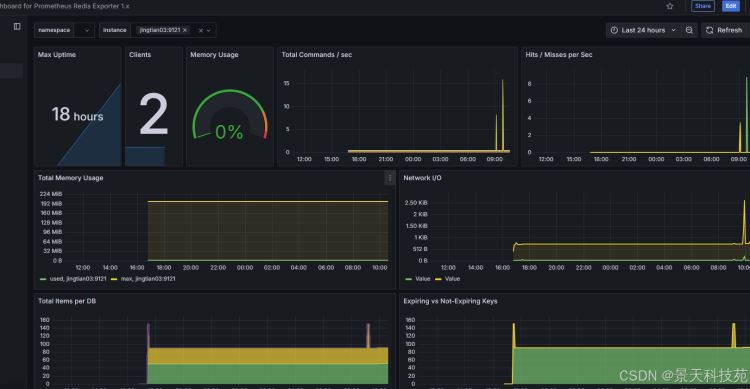Click the zoom out time range icon
750x389 pixels.
pos(689,30)
